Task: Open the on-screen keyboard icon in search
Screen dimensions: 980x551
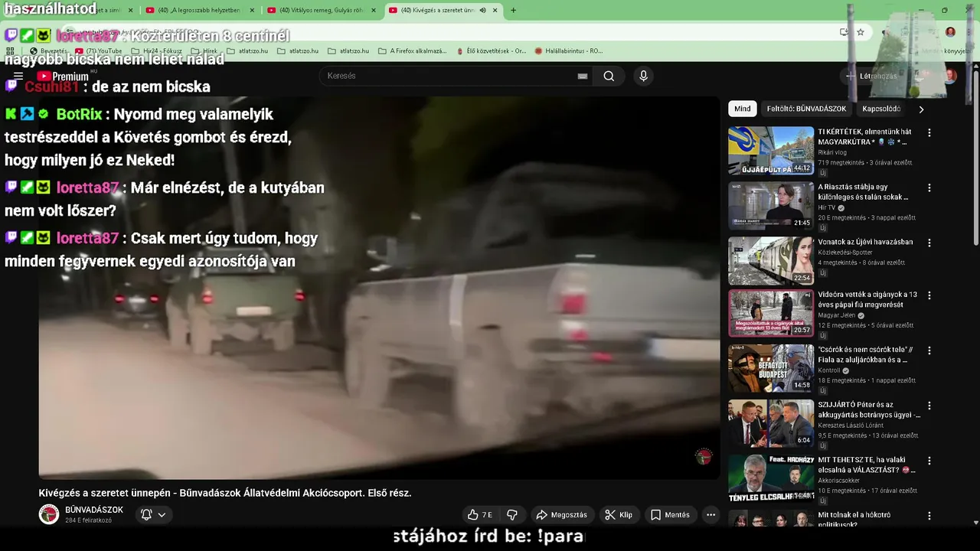Action: pos(583,76)
